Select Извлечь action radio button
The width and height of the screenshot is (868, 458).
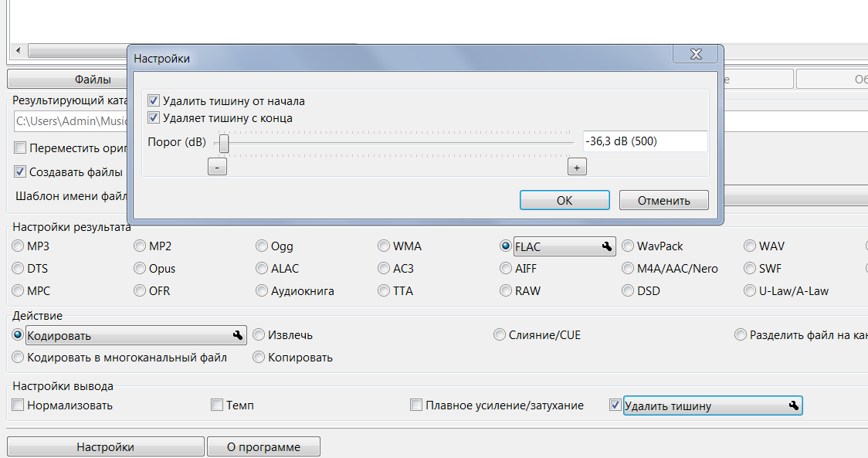(x=259, y=335)
